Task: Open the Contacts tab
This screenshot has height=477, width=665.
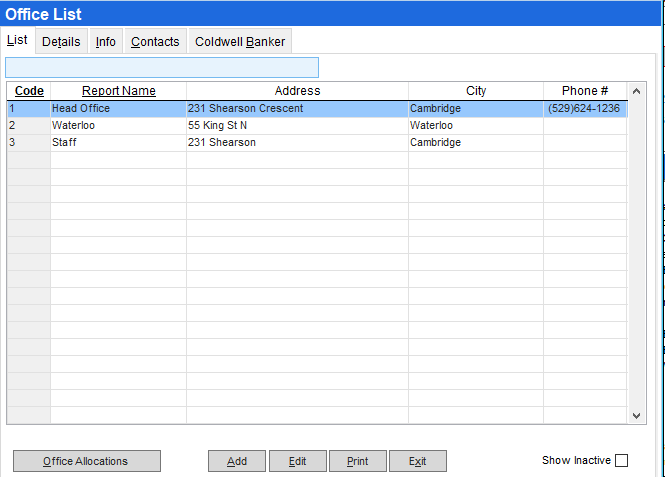Action: pyautogui.click(x=155, y=41)
